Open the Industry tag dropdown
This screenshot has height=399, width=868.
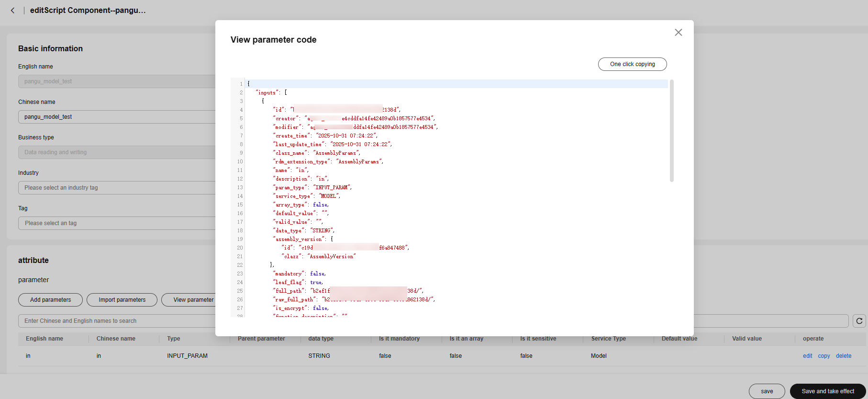click(117, 188)
